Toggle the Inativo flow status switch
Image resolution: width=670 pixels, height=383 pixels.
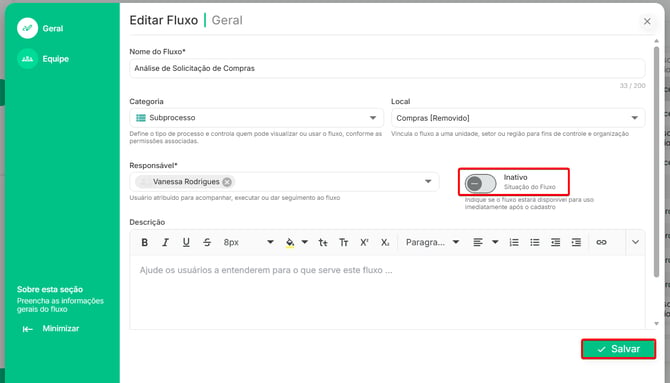pyautogui.click(x=480, y=184)
